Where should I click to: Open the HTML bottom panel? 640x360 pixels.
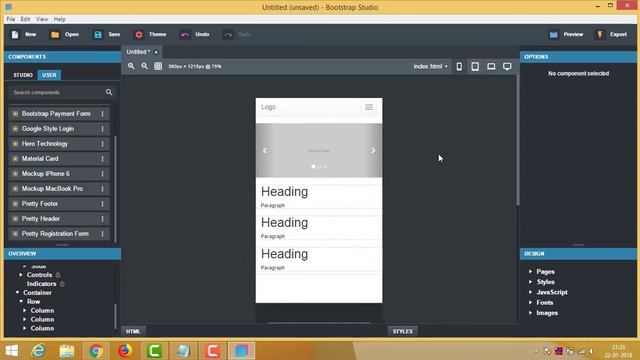click(x=133, y=331)
